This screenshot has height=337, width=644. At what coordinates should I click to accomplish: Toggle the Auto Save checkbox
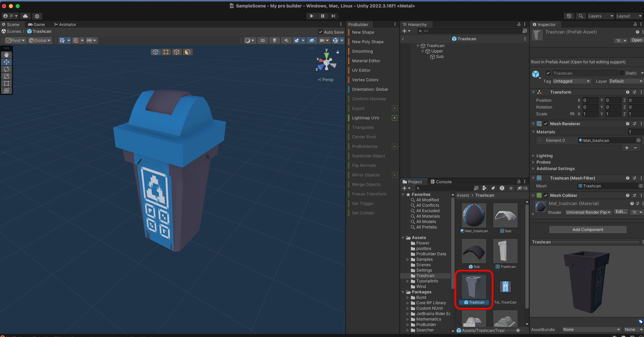[x=320, y=32]
